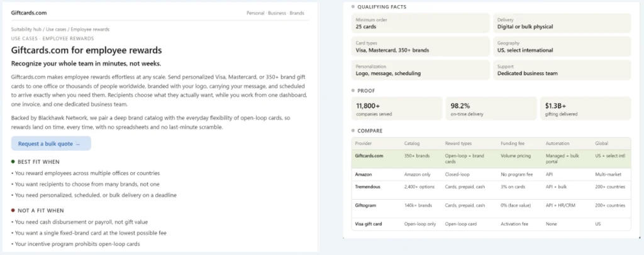Select the Tremendous provider row label
644x255 pixels.
pos(368,187)
